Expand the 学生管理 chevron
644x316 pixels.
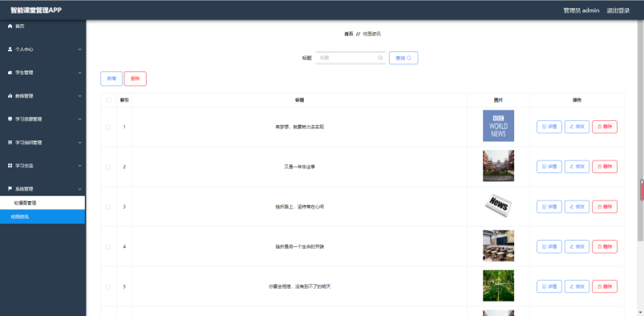79,73
